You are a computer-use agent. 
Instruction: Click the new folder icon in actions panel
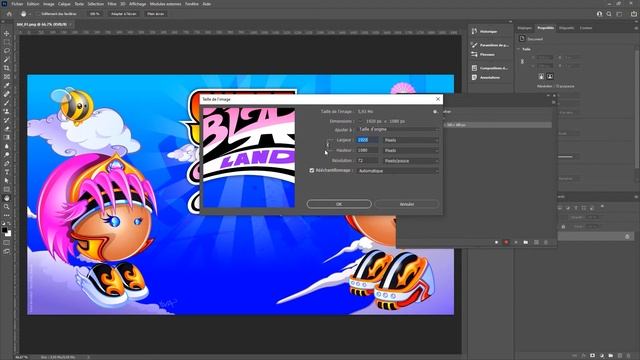(526, 242)
